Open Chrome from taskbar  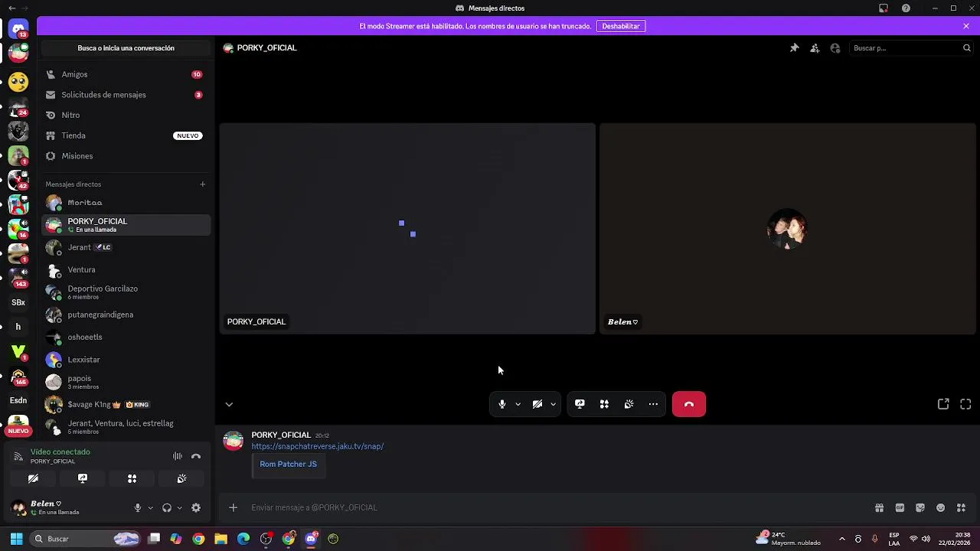coord(198,539)
